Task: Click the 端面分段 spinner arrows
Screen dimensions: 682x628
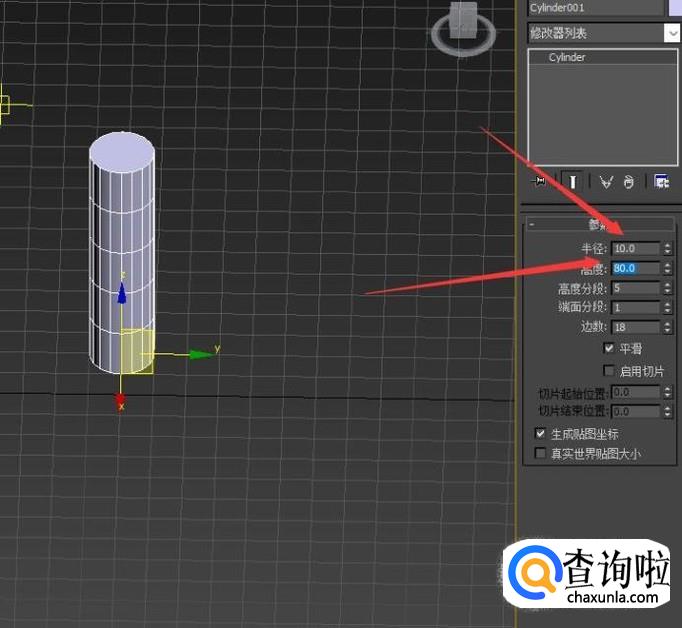Action: click(x=667, y=307)
